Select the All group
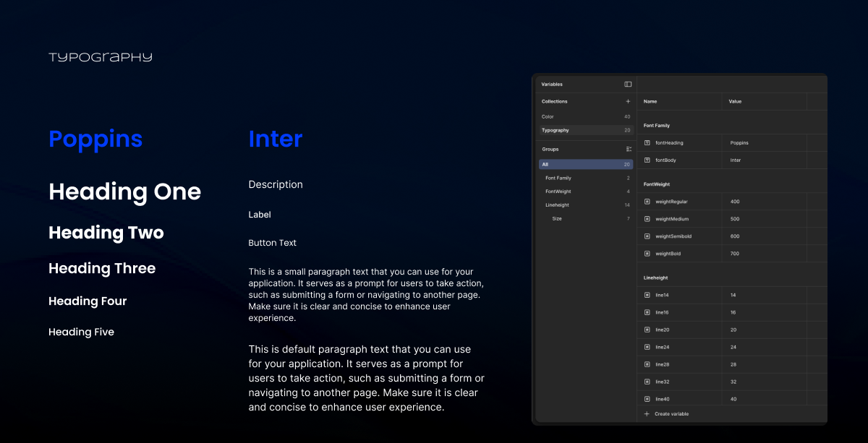868x443 pixels. click(545, 165)
